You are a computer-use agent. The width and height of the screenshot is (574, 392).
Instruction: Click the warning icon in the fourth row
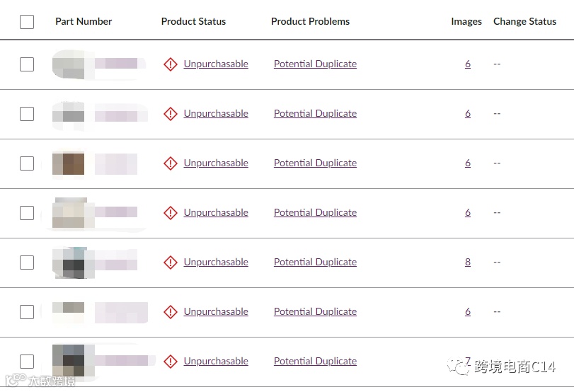(170, 213)
